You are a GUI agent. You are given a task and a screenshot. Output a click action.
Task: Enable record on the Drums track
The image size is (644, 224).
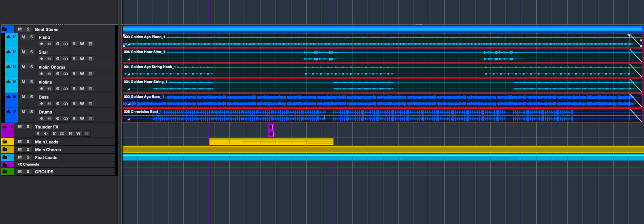coord(41,118)
